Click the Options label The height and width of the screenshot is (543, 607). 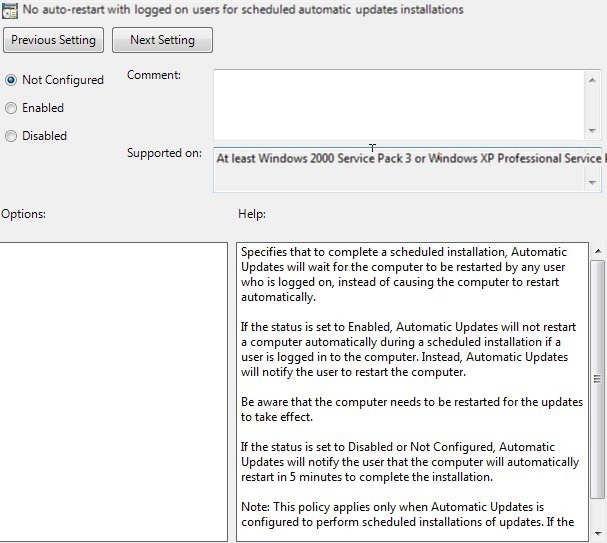click(x=23, y=214)
